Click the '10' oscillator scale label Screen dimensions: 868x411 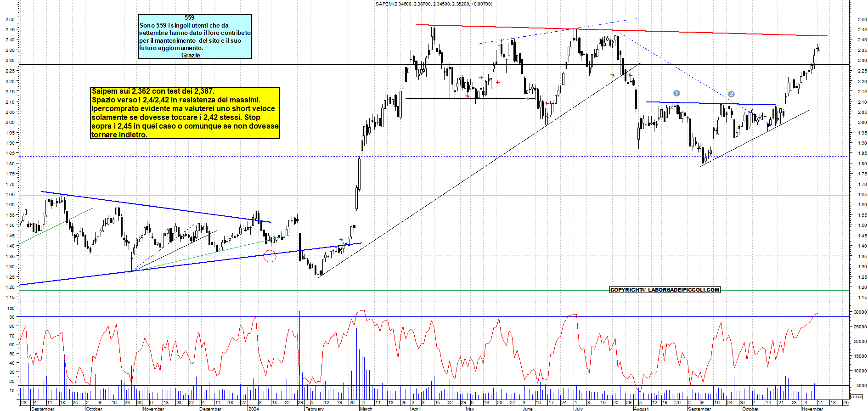[x=12, y=390]
